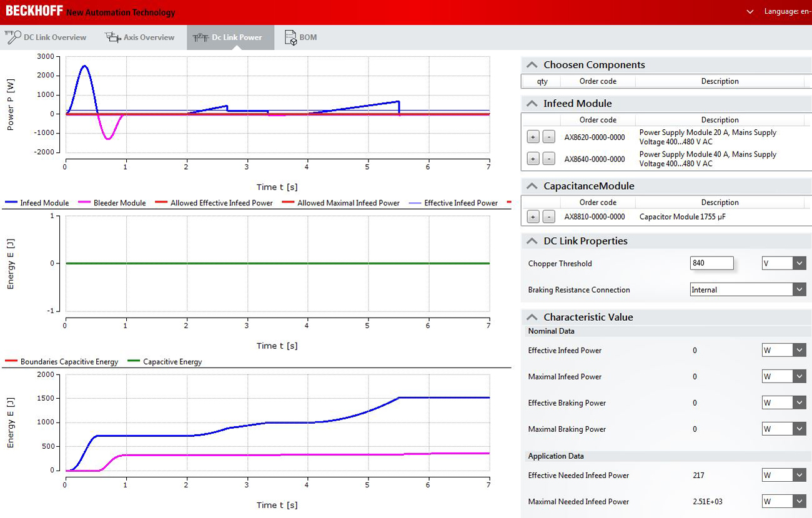Click the Bleeder Module magenta legend swatch
The height and width of the screenshot is (518, 812).
[84, 203]
